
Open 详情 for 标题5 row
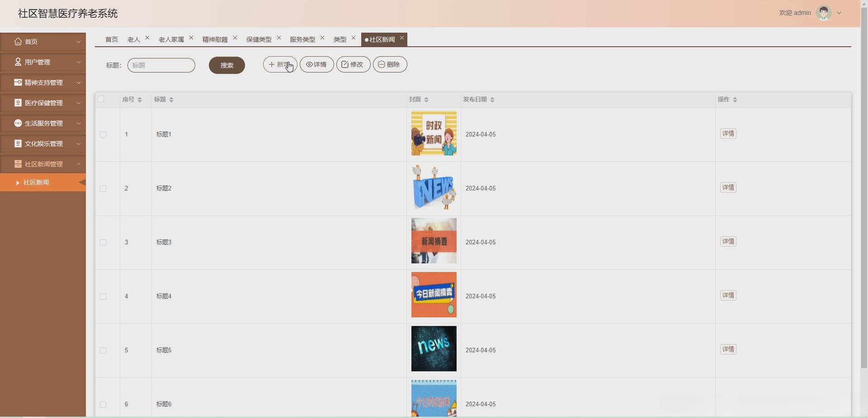click(728, 349)
